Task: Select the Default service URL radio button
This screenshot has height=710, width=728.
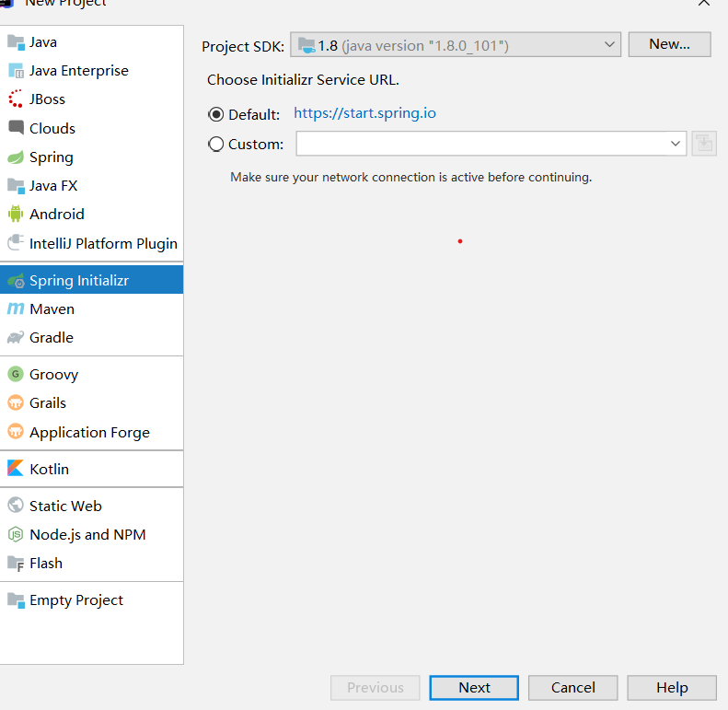Action: click(216, 114)
